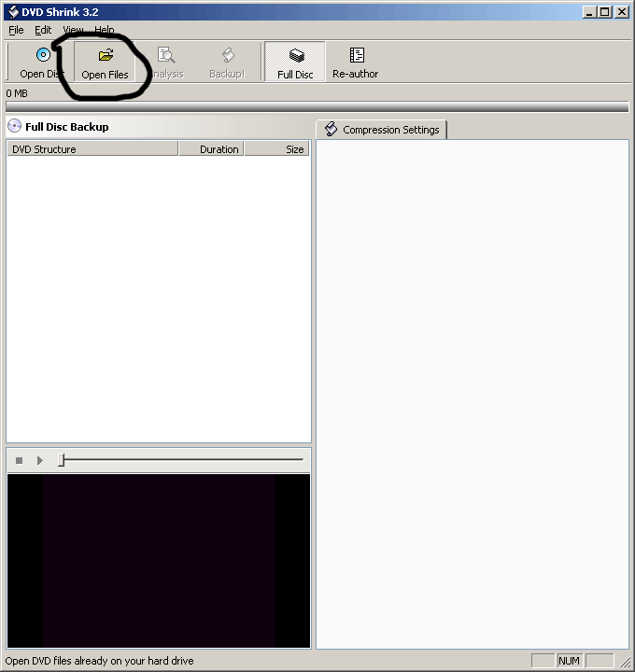
Task: Open the Edit menu
Action: pos(43,30)
